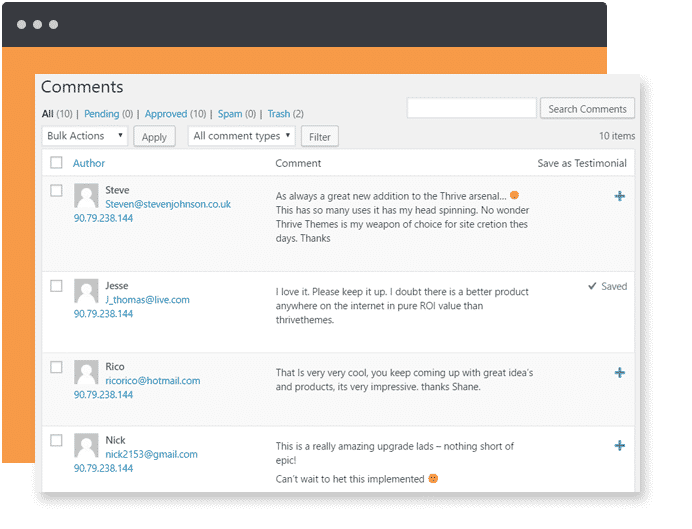
Task: Click Nick's avatar image
Action: (86, 446)
